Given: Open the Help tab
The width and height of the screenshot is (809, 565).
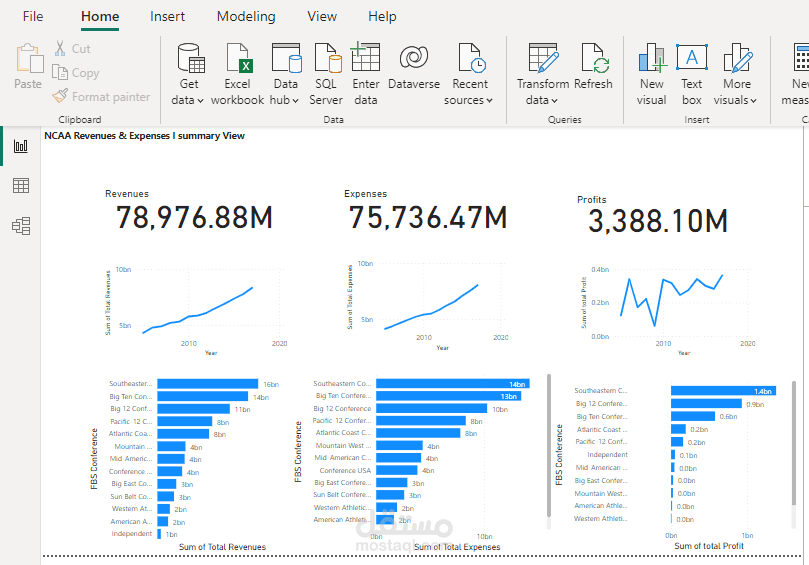Looking at the screenshot, I should pyautogui.click(x=382, y=17).
